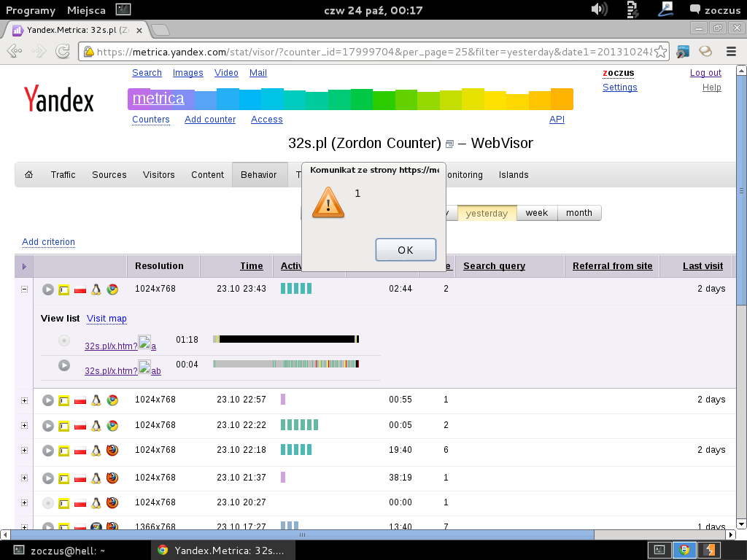
Task: Click the Add criterion link
Action: coord(48,242)
